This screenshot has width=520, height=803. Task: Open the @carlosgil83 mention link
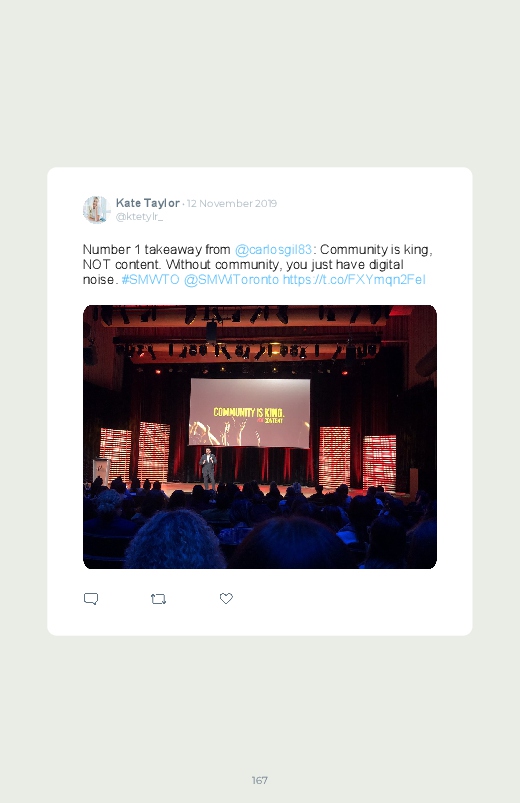click(x=273, y=249)
